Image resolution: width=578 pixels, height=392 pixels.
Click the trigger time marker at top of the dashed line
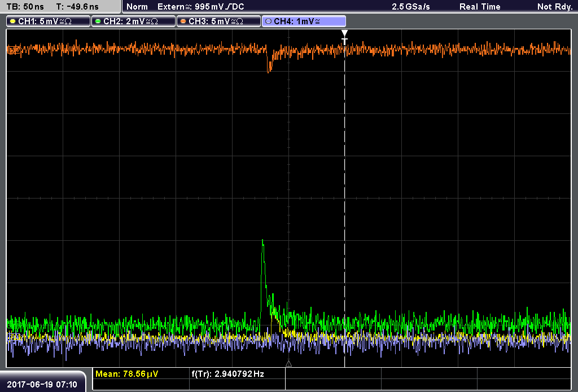coord(345,38)
